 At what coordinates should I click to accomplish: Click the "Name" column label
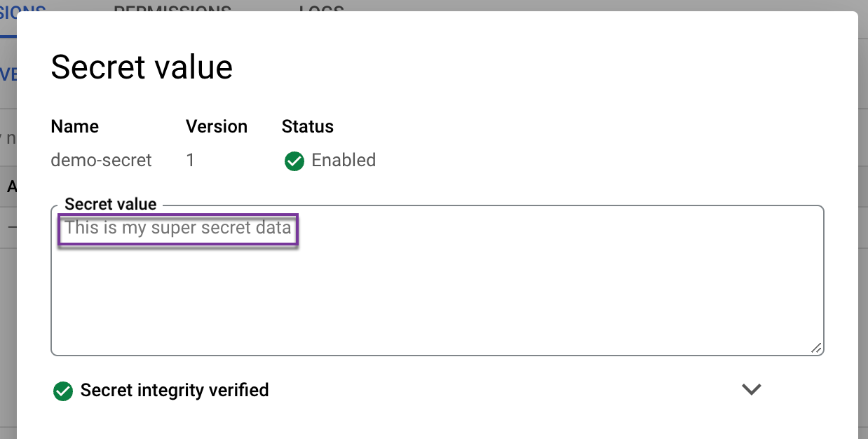(x=75, y=126)
